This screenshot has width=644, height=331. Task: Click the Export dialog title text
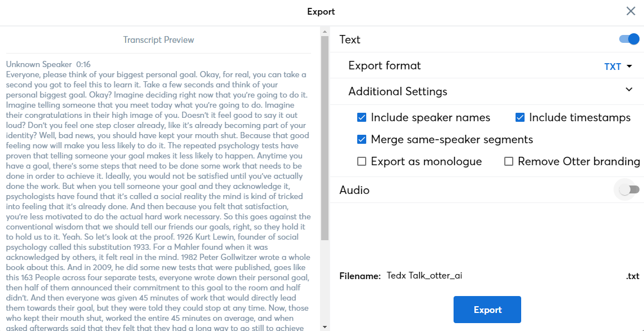(321, 11)
